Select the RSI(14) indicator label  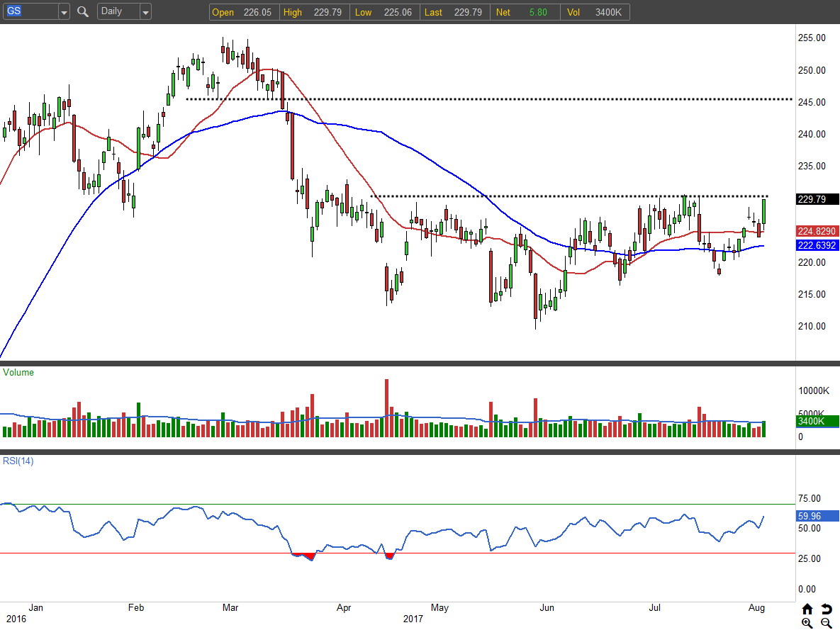[x=18, y=461]
